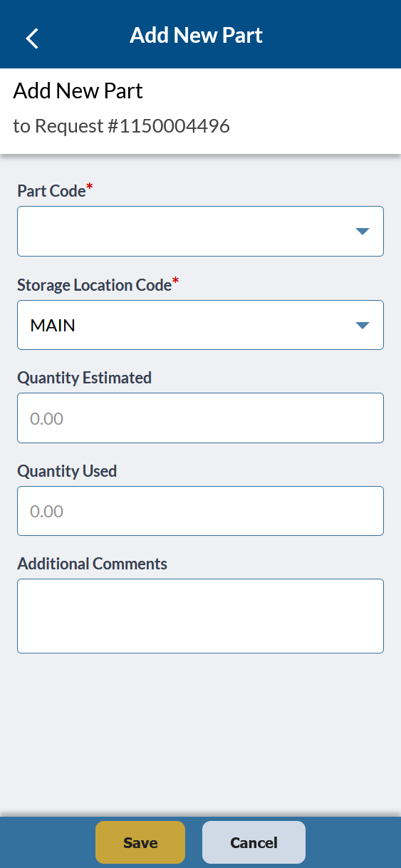Click the Quantity Used label
The height and width of the screenshot is (868, 401).
67,471
